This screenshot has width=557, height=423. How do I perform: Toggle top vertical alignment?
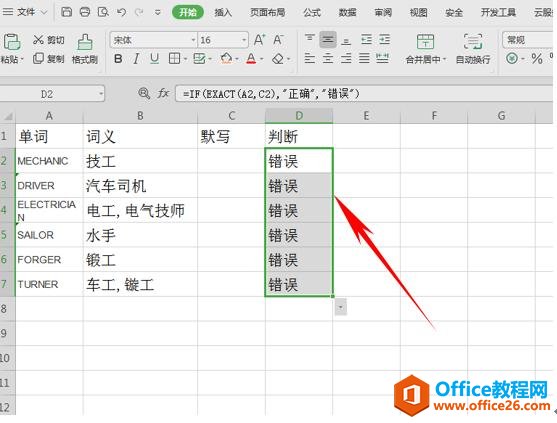(x=309, y=39)
